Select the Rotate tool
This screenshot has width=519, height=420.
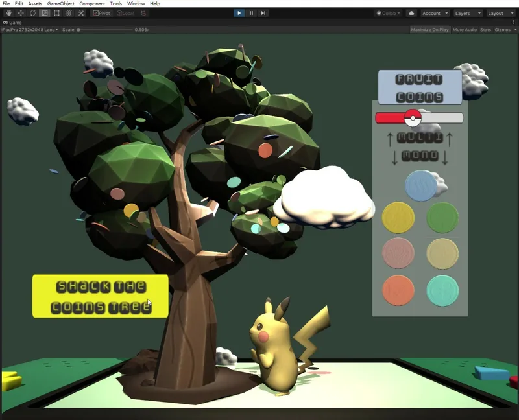pyautogui.click(x=33, y=13)
